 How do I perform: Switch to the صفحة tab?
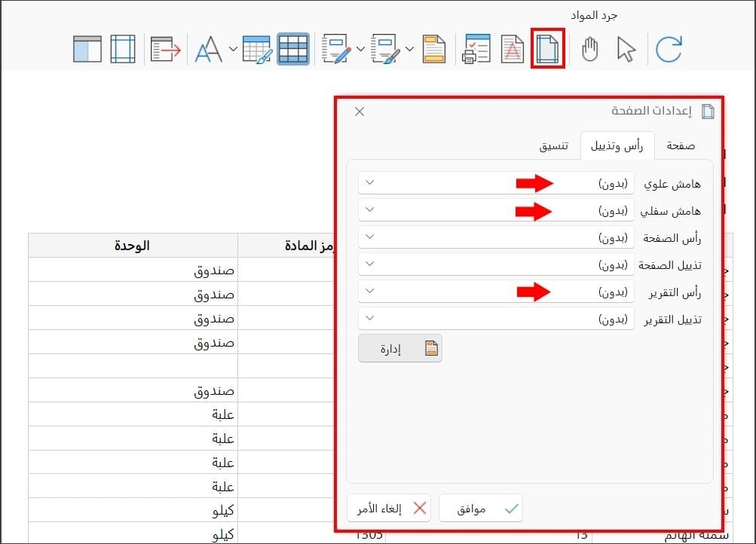click(x=681, y=145)
